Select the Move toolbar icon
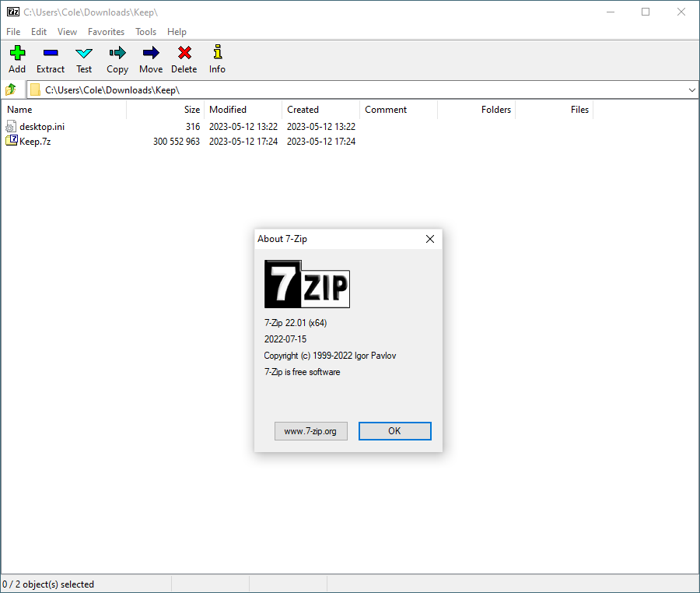700x593 pixels. coord(151,53)
